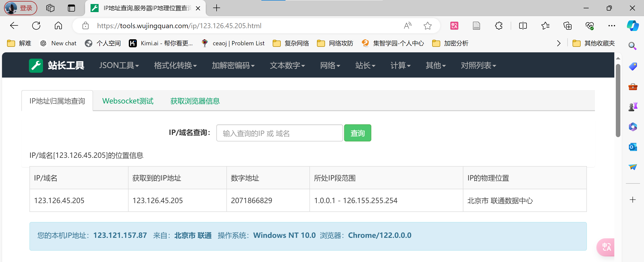
Task: Open Settings and more menu
Action: pos(612,26)
